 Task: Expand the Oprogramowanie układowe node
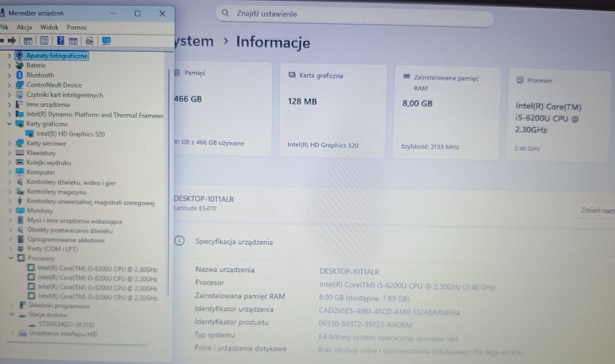click(x=11, y=239)
